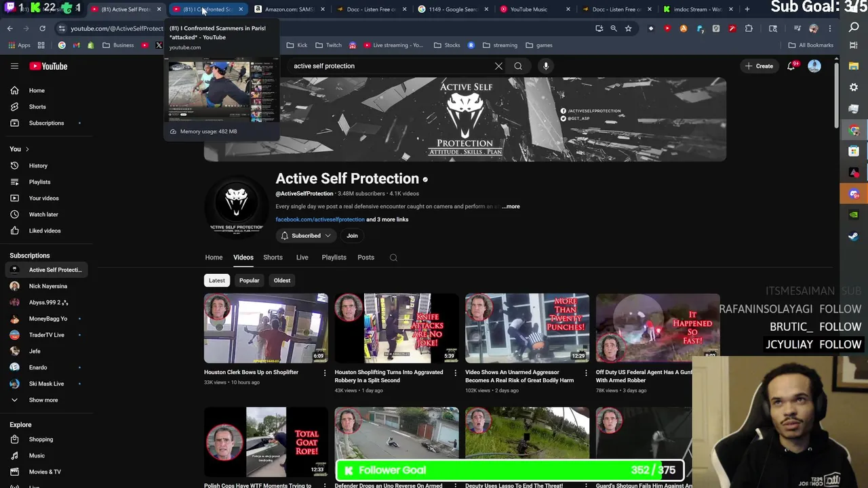Screen dimensions: 868x488
Task: Select the Latest sort chip
Action: [217, 281]
